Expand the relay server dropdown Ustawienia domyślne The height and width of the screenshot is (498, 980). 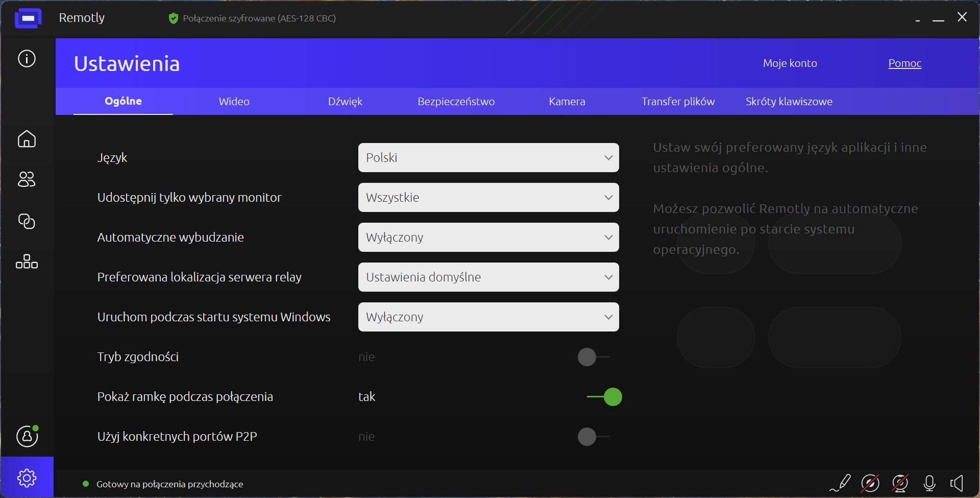click(x=488, y=277)
